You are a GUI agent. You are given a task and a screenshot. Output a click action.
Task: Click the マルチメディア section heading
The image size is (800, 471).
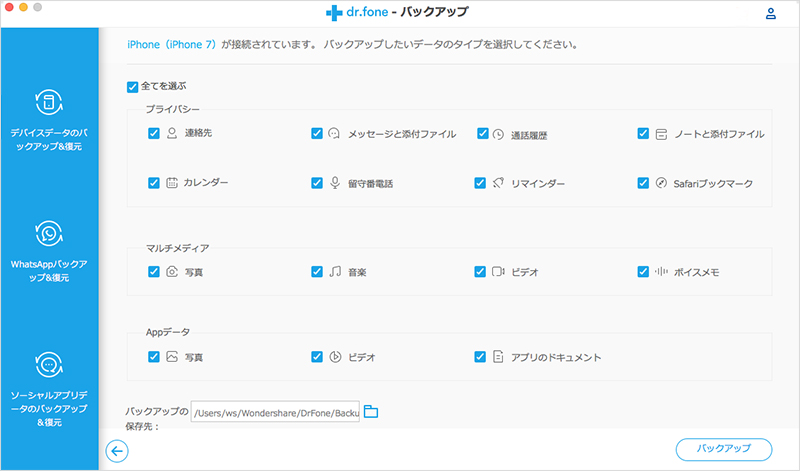tap(178, 248)
